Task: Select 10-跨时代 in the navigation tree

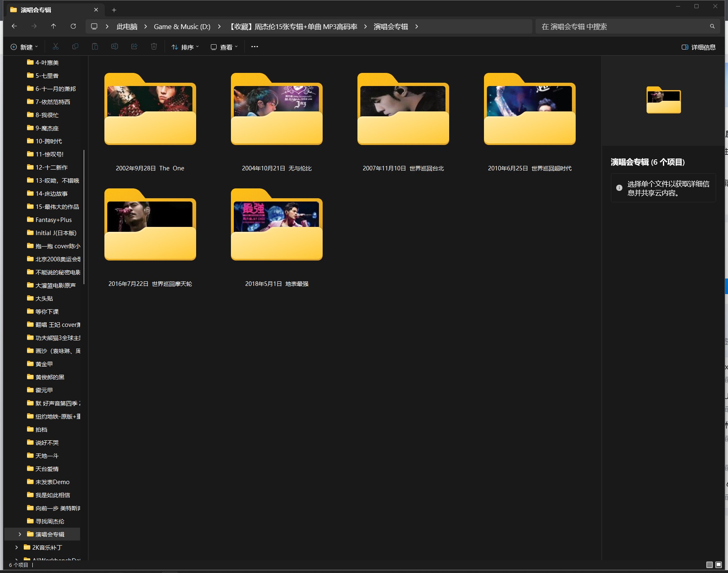Action: 44,141
